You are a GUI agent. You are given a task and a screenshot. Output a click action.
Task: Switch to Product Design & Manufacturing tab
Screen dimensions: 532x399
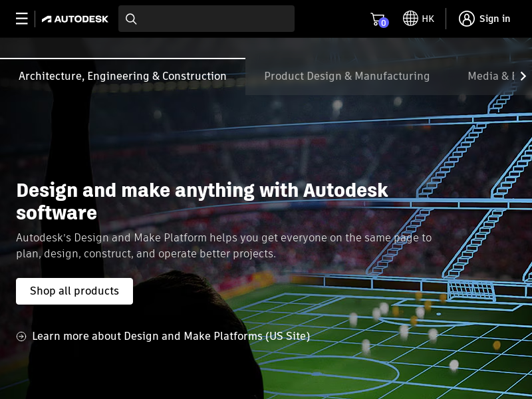click(x=346, y=76)
